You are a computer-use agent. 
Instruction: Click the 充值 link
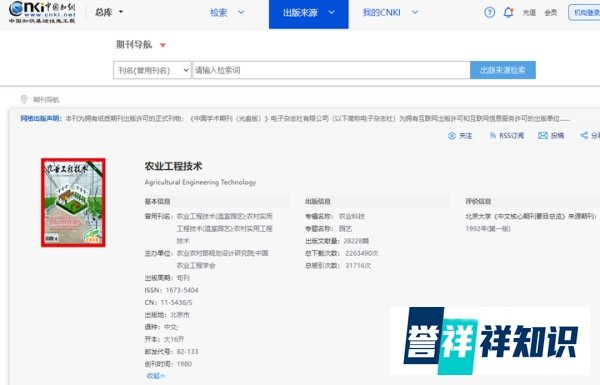pyautogui.click(x=529, y=13)
